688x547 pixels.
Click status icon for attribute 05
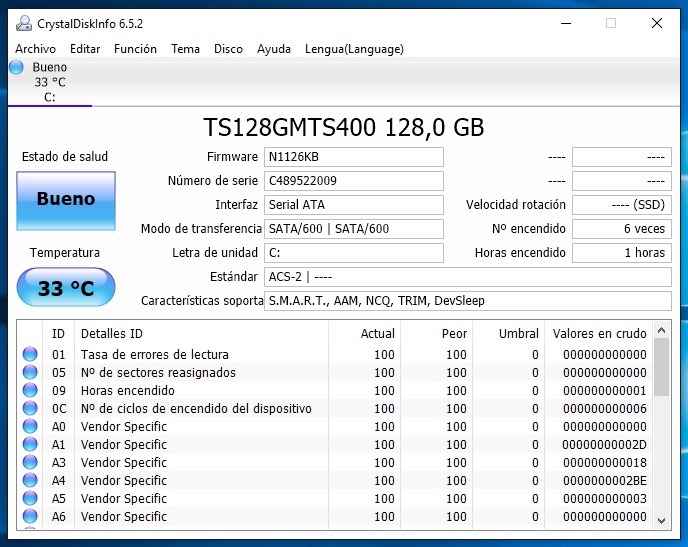pyautogui.click(x=30, y=372)
